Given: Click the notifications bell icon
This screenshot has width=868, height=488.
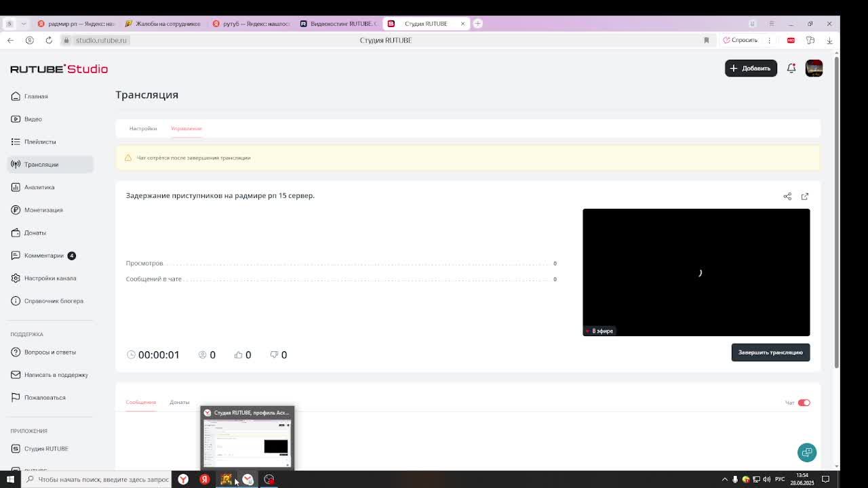Looking at the screenshot, I should pyautogui.click(x=791, y=68).
